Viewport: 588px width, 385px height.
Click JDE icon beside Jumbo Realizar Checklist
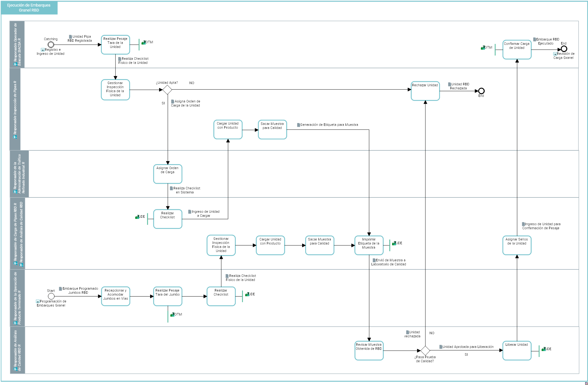(x=247, y=294)
